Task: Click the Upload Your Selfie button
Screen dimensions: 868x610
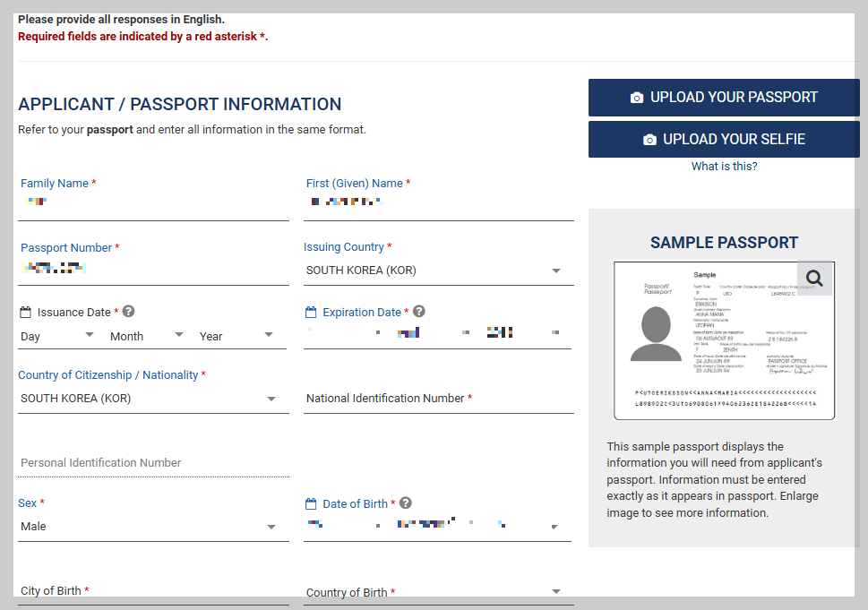Action: click(x=724, y=140)
